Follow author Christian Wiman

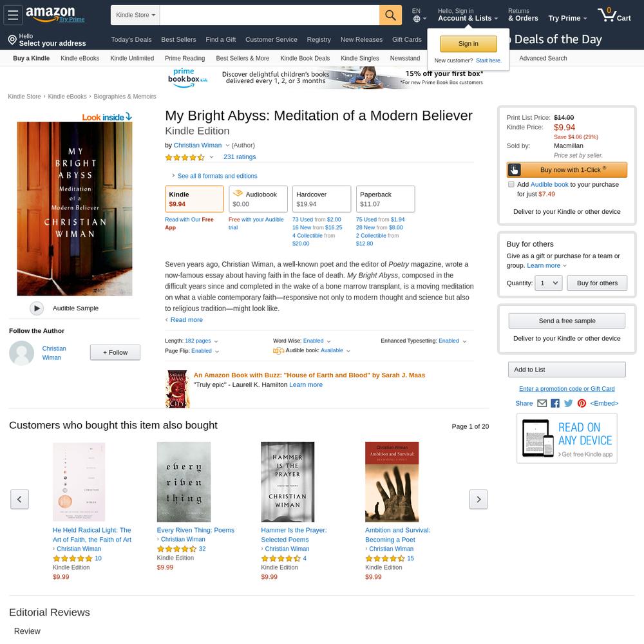[115, 352]
